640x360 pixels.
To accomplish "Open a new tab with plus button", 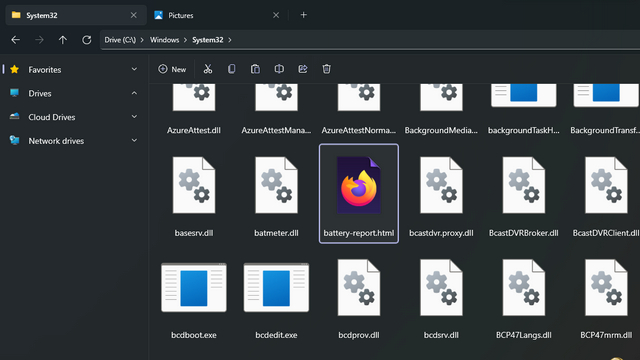I will pos(304,15).
